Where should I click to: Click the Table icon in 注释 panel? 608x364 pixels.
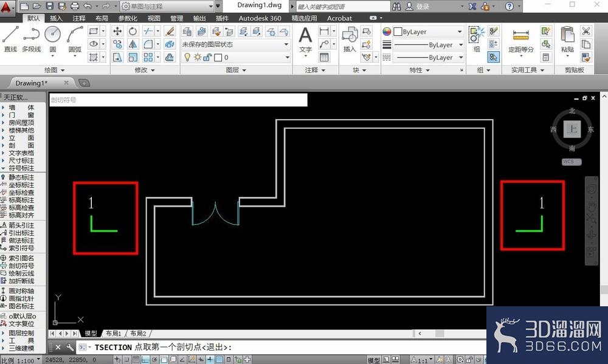click(x=324, y=57)
